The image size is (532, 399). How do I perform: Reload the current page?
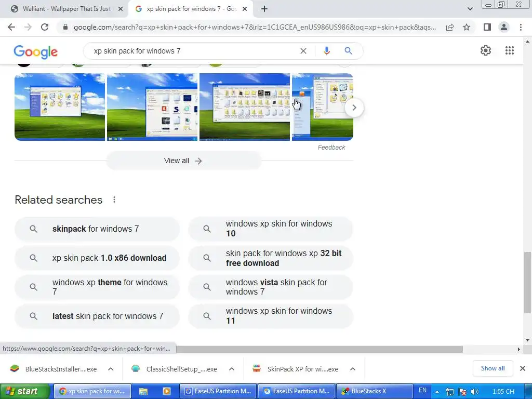[x=45, y=27]
